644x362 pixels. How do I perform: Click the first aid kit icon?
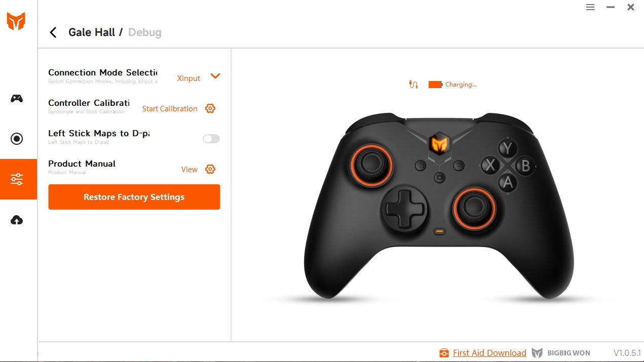click(x=444, y=353)
